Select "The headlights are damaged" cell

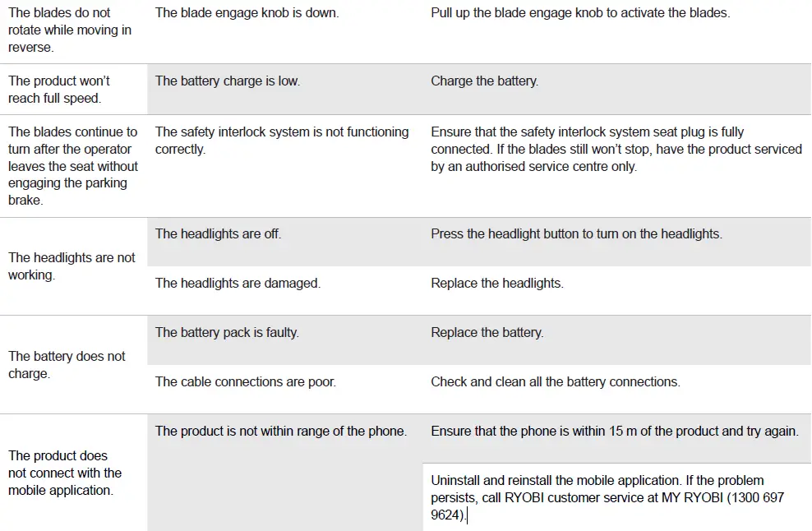pos(238,284)
